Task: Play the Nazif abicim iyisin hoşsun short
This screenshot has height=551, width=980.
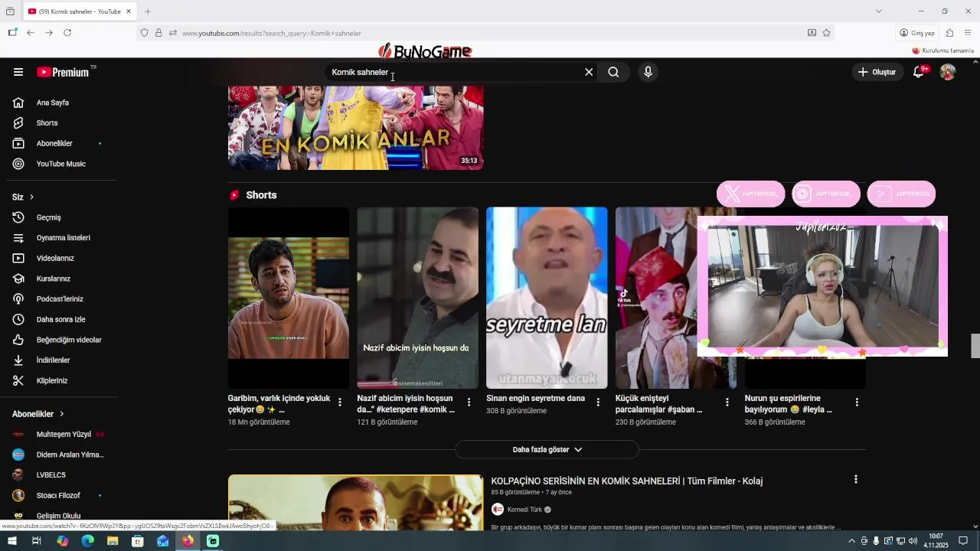Action: click(417, 298)
